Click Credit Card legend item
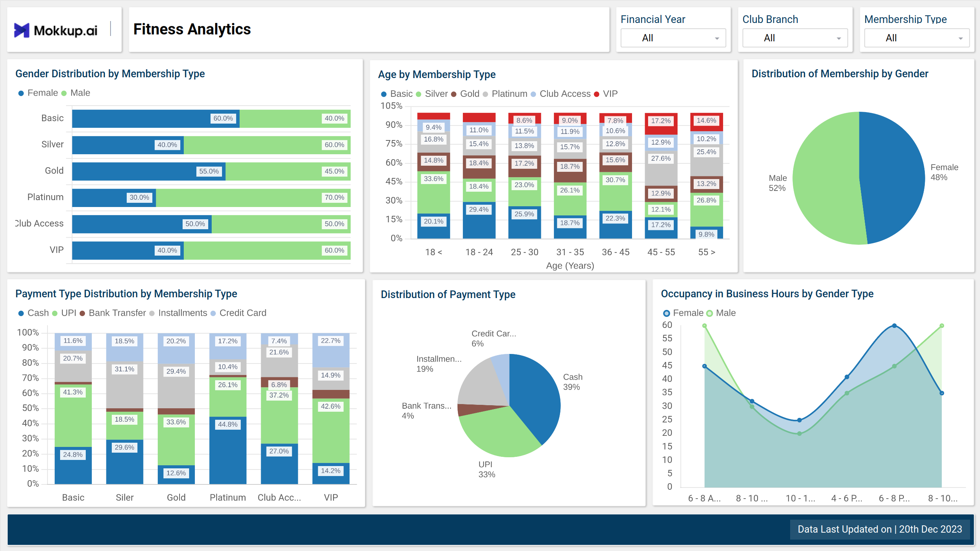This screenshot has width=980, height=551. 238,313
